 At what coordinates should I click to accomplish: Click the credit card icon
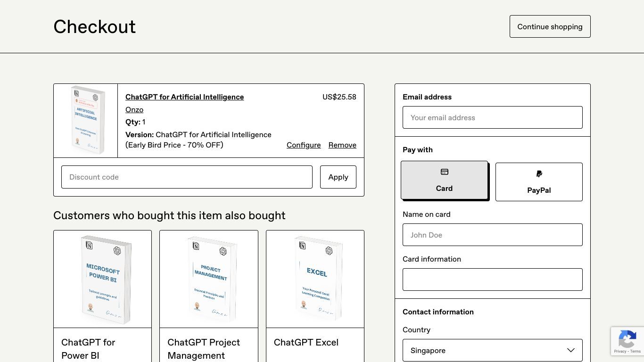444,172
